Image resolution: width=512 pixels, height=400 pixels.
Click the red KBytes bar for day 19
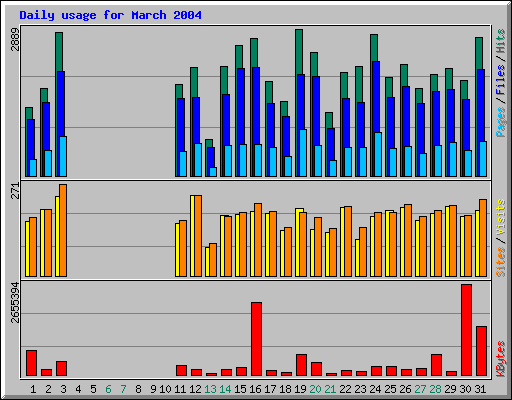(301, 365)
